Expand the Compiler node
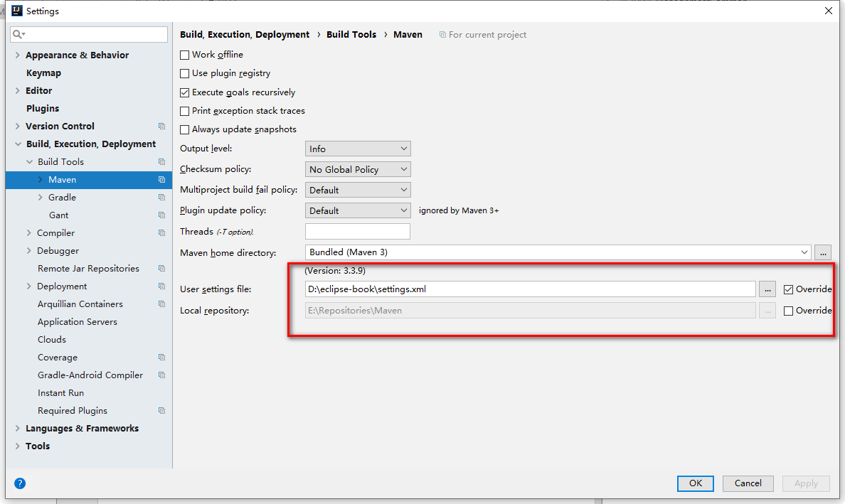The width and height of the screenshot is (845, 504). click(x=28, y=232)
